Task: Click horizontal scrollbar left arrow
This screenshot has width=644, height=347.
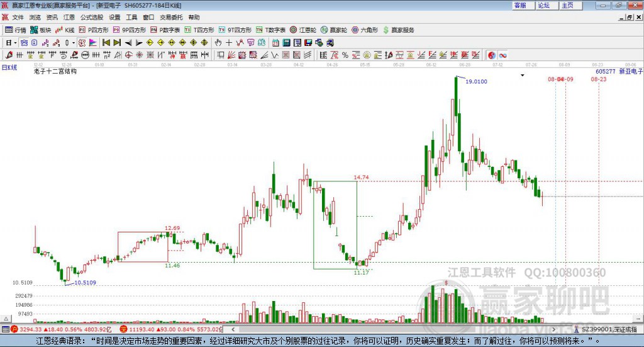Action: [x=233, y=329]
